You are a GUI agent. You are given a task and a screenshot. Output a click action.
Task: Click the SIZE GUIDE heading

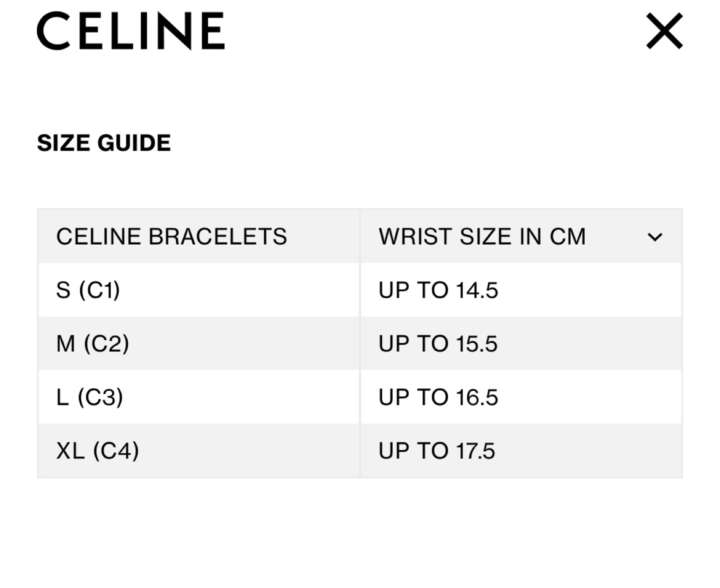click(x=104, y=143)
